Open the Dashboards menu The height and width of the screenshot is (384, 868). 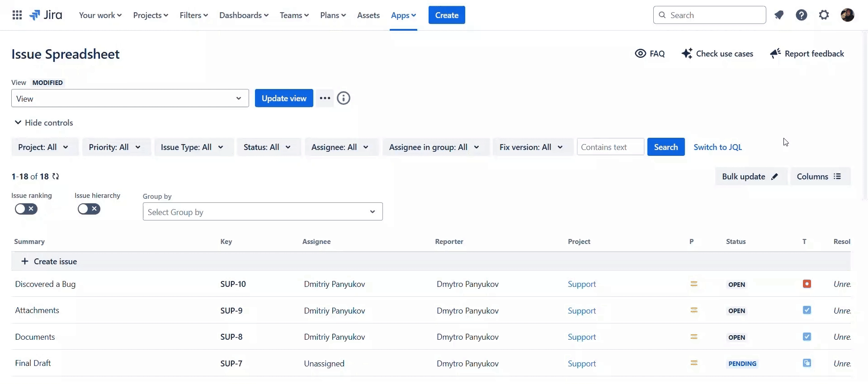pyautogui.click(x=244, y=15)
